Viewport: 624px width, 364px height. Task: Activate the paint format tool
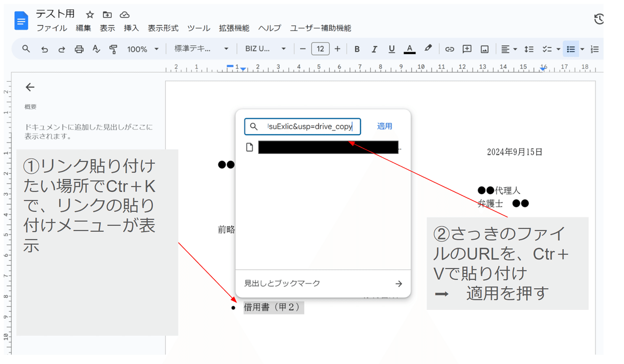pos(113,49)
